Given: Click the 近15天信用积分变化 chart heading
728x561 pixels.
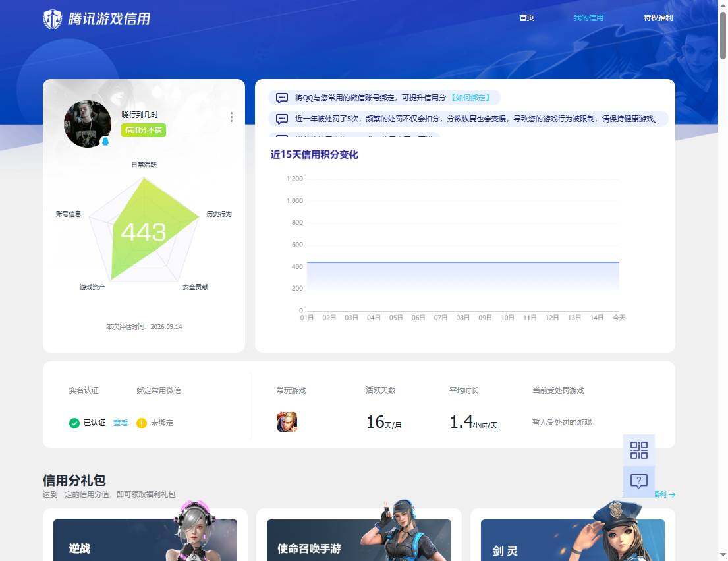Looking at the screenshot, I should pos(314,155).
